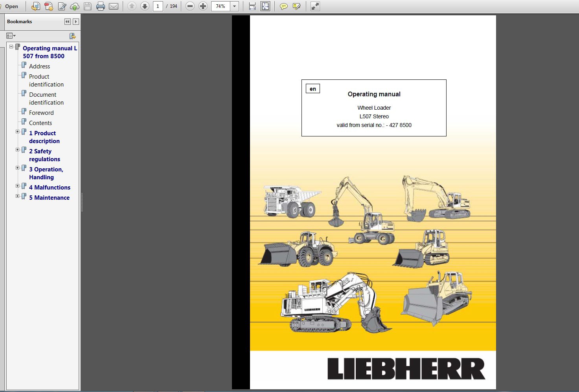
Task: Open the zoom level dropdown arrow
Action: click(235, 6)
